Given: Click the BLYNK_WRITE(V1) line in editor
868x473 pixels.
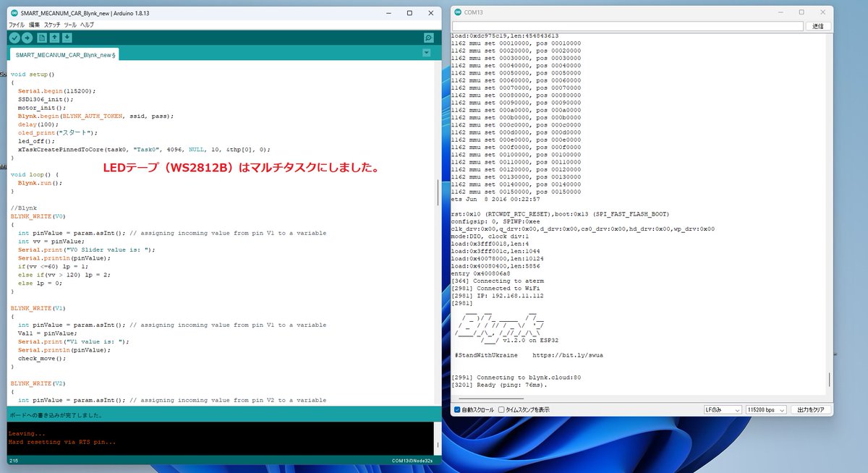Looking at the screenshot, I should tap(38, 308).
